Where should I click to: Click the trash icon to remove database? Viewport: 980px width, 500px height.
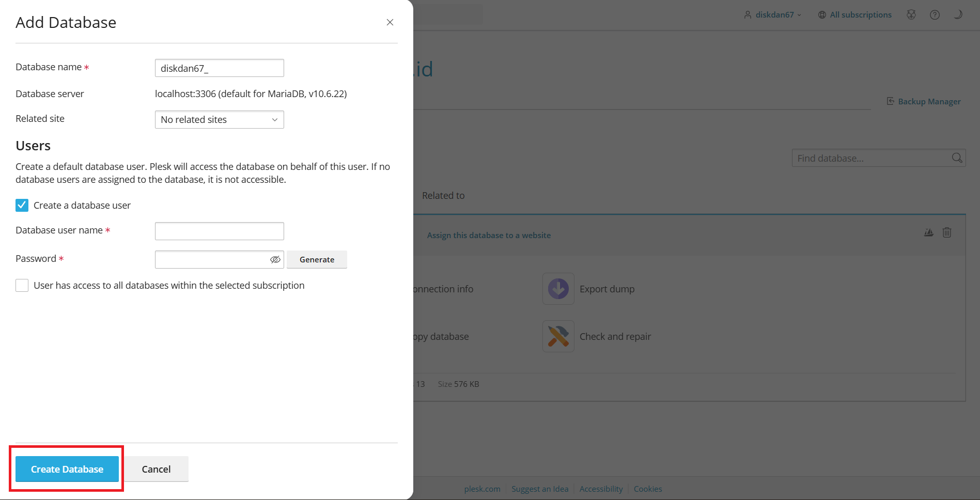pyautogui.click(x=946, y=232)
